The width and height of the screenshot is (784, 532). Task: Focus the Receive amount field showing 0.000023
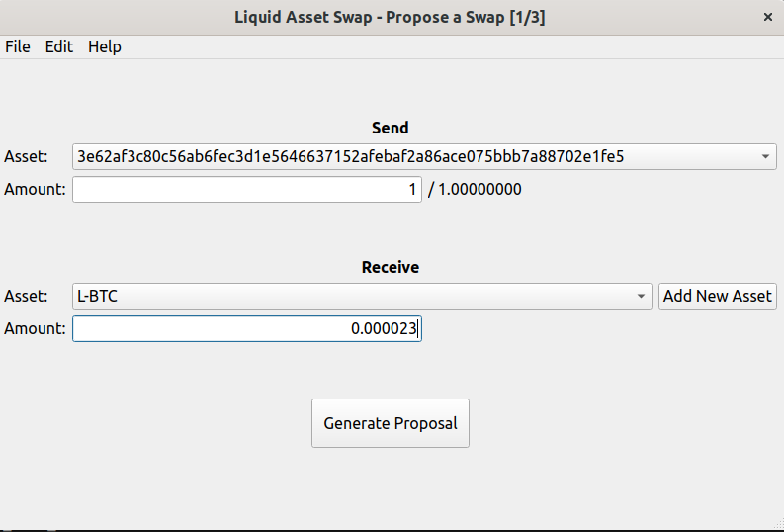tap(247, 328)
